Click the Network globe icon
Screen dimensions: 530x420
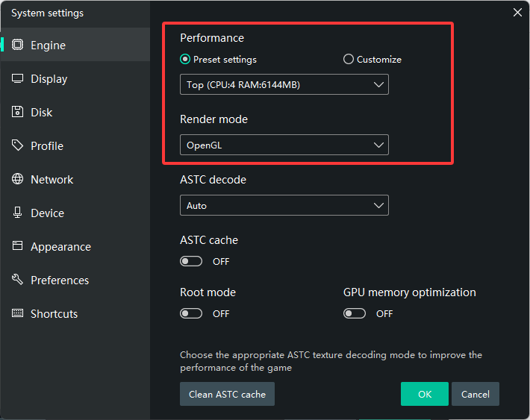[17, 179]
